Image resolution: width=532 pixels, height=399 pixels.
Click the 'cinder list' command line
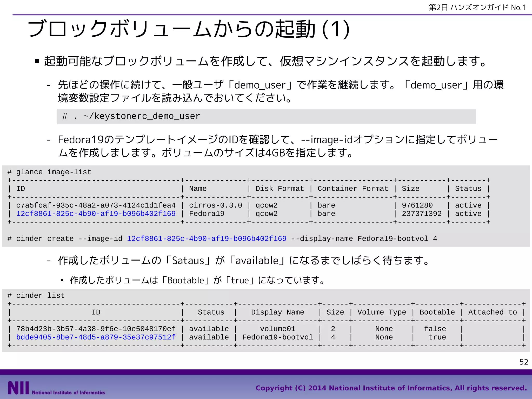[36, 295]
